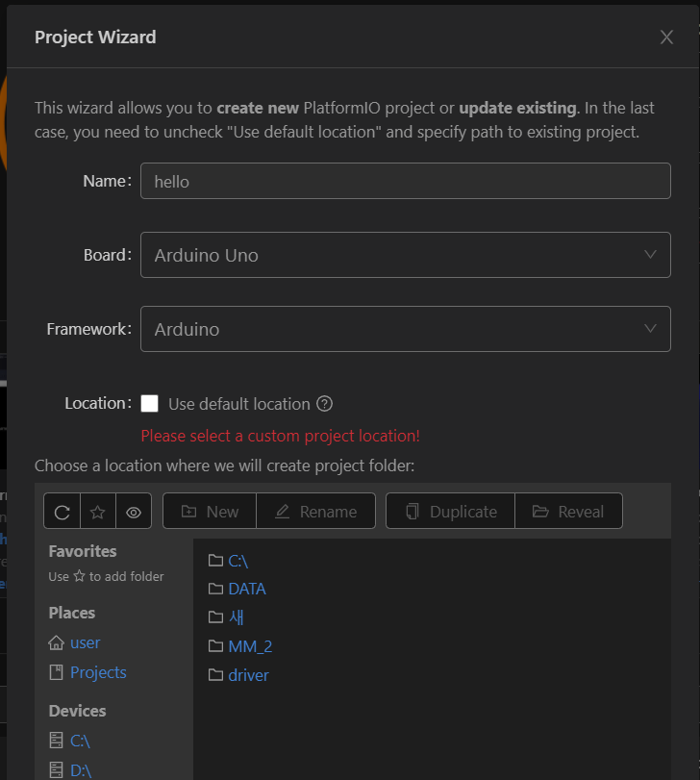
Task: Open the user home place
Action: [x=85, y=642]
